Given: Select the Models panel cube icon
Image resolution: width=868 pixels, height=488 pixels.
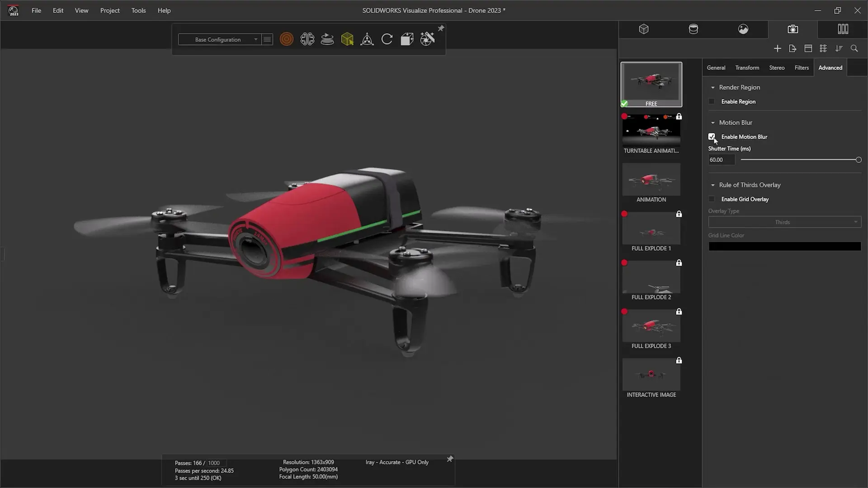Looking at the screenshot, I should pyautogui.click(x=643, y=29).
